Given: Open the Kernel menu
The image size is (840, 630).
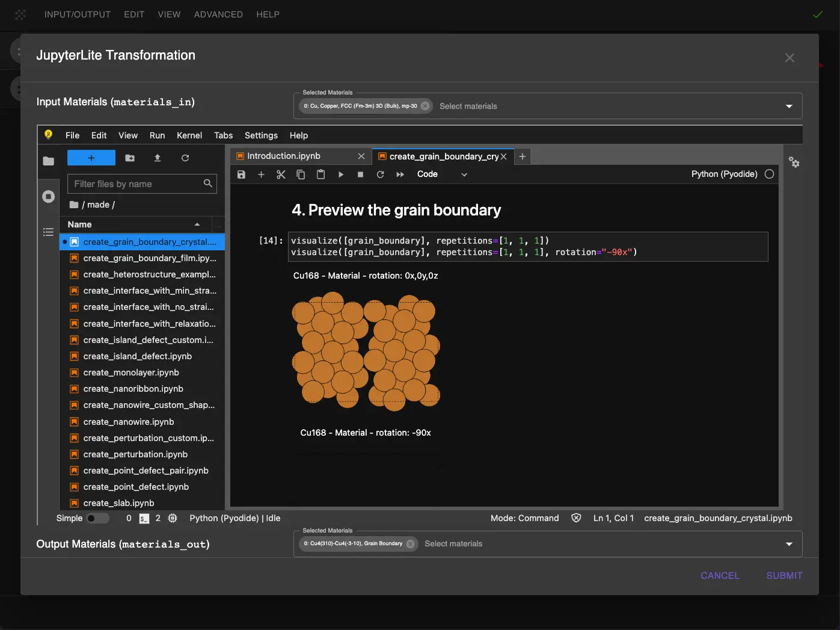Looking at the screenshot, I should [x=189, y=135].
